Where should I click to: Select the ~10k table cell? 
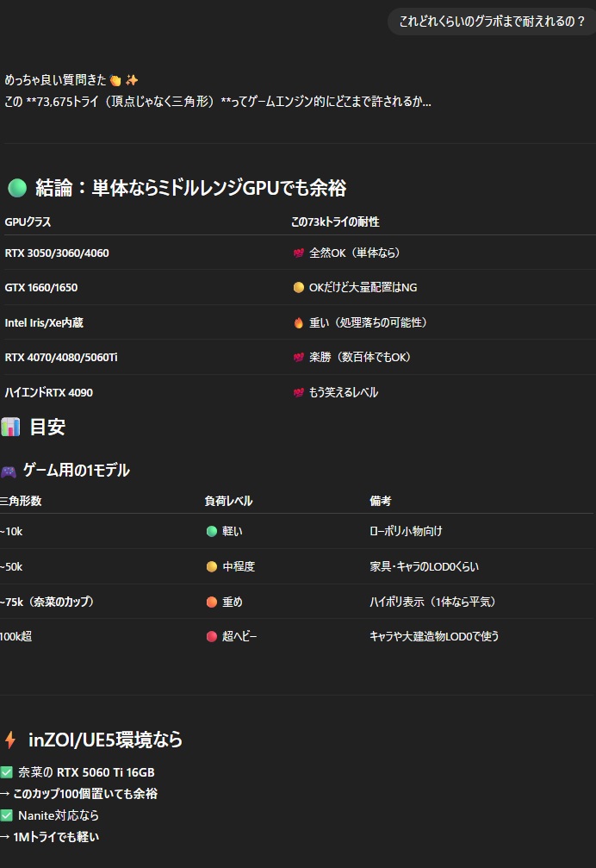(11, 532)
